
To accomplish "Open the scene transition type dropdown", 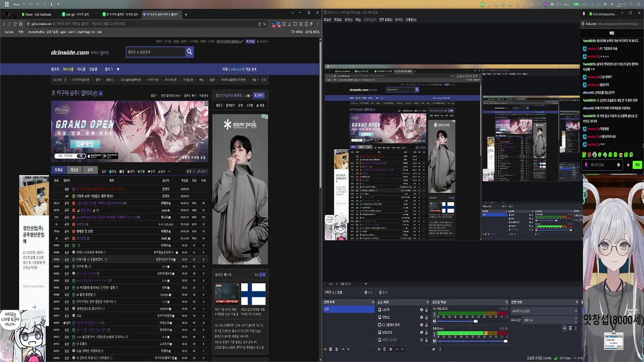I will click(x=544, y=311).
